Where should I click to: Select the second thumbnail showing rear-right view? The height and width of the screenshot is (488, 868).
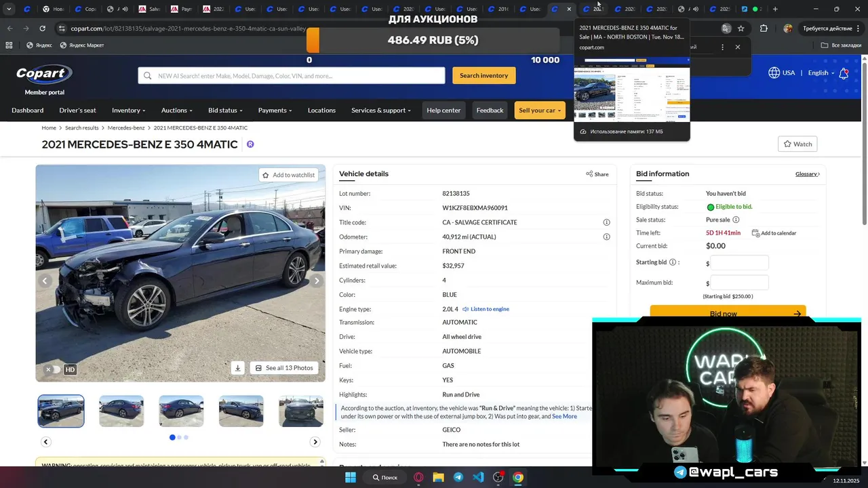[121, 411]
